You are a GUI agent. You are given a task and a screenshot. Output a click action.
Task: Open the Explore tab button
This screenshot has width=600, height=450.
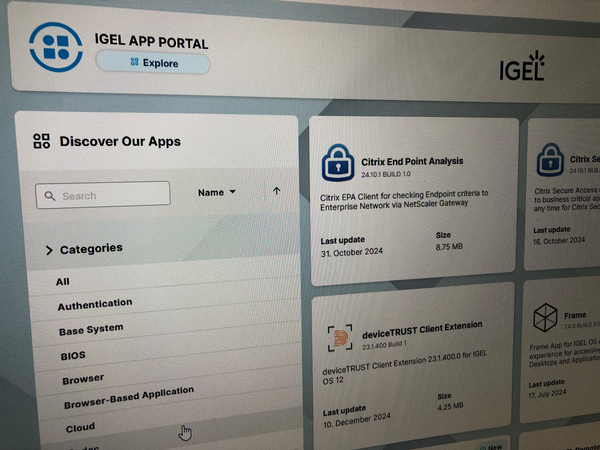coord(153,63)
